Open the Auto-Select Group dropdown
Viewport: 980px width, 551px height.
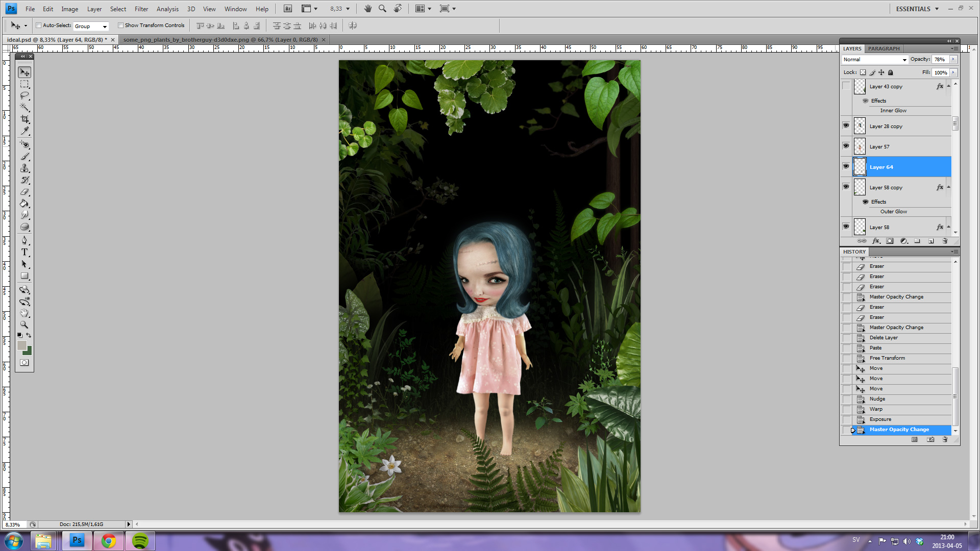(x=91, y=26)
